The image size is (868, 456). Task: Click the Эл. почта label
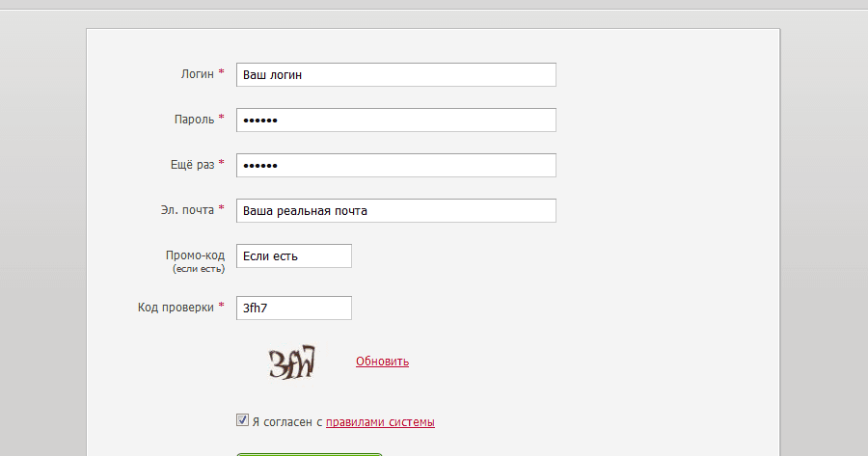187,209
